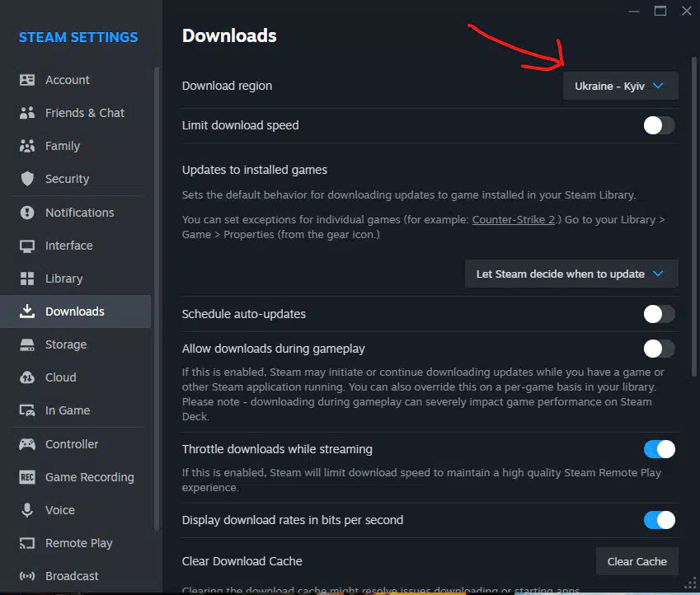Go to Remote Play settings

coord(76,543)
